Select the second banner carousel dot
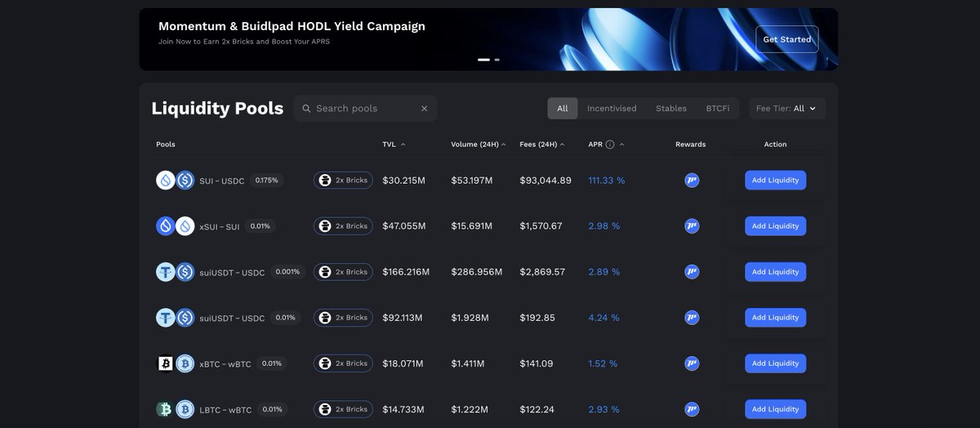 497,60
